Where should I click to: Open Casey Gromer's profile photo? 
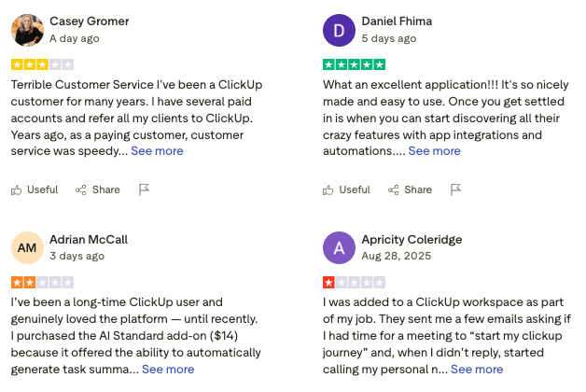(27, 30)
